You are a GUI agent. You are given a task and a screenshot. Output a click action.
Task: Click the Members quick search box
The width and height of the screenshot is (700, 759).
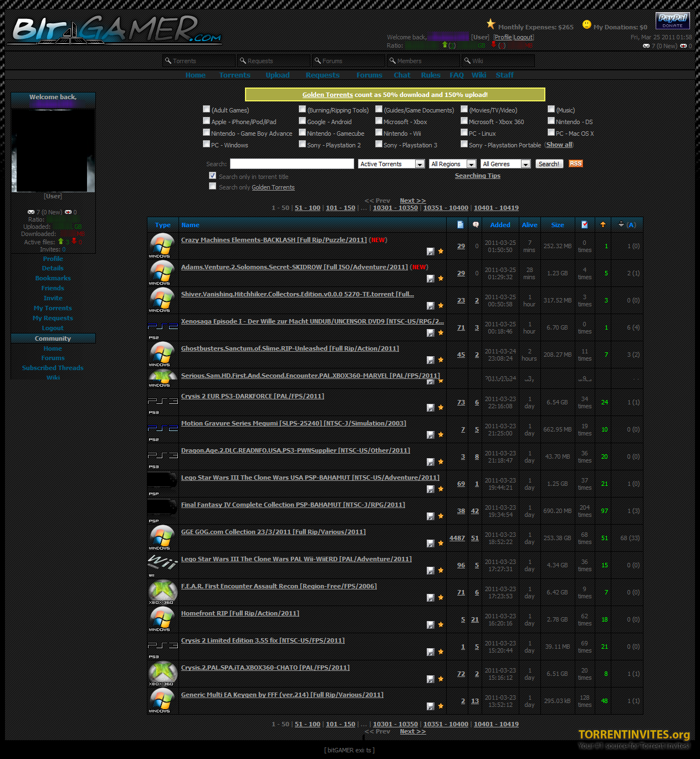click(424, 61)
